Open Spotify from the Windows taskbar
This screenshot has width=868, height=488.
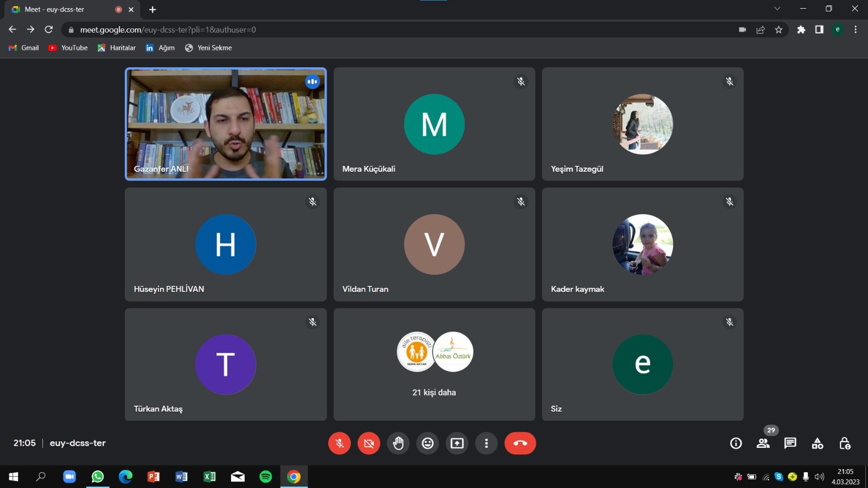[265, 477]
